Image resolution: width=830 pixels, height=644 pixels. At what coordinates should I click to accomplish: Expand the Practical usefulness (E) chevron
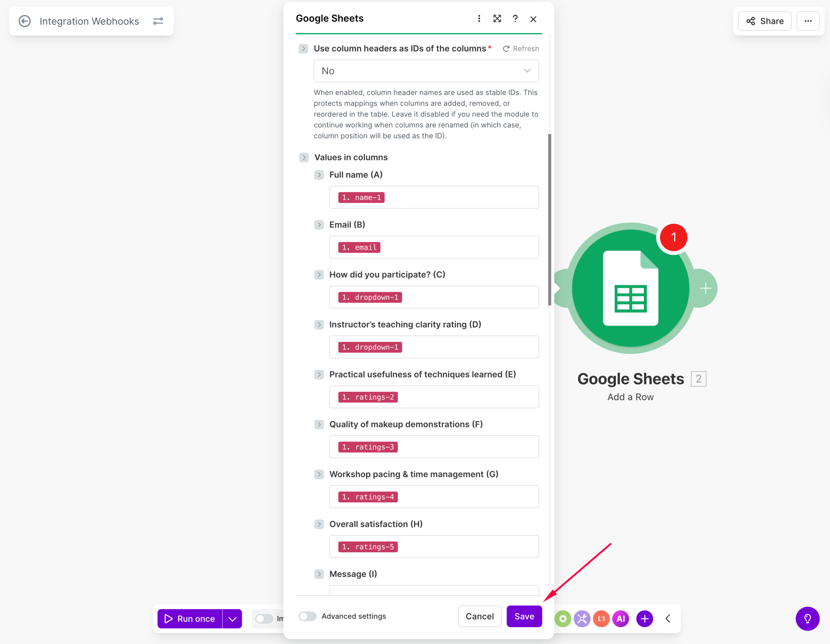click(x=319, y=374)
